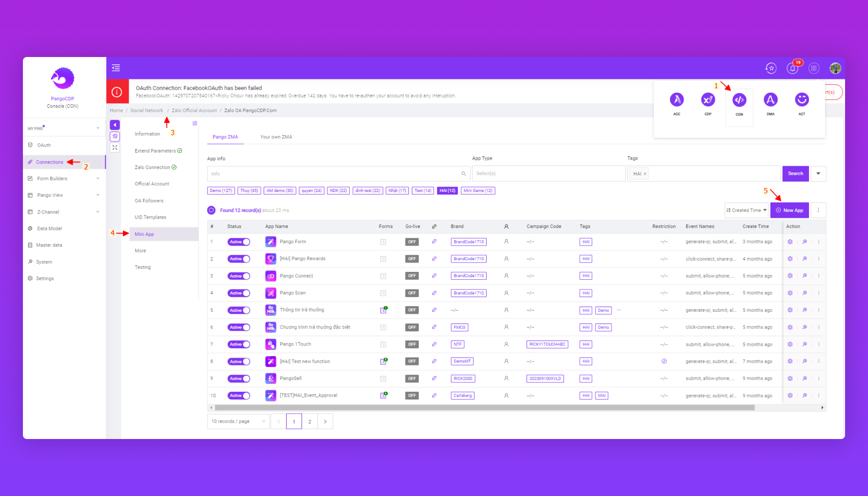Expand advanced search arrow next to Search
This screenshot has width=868, height=496.
[818, 174]
